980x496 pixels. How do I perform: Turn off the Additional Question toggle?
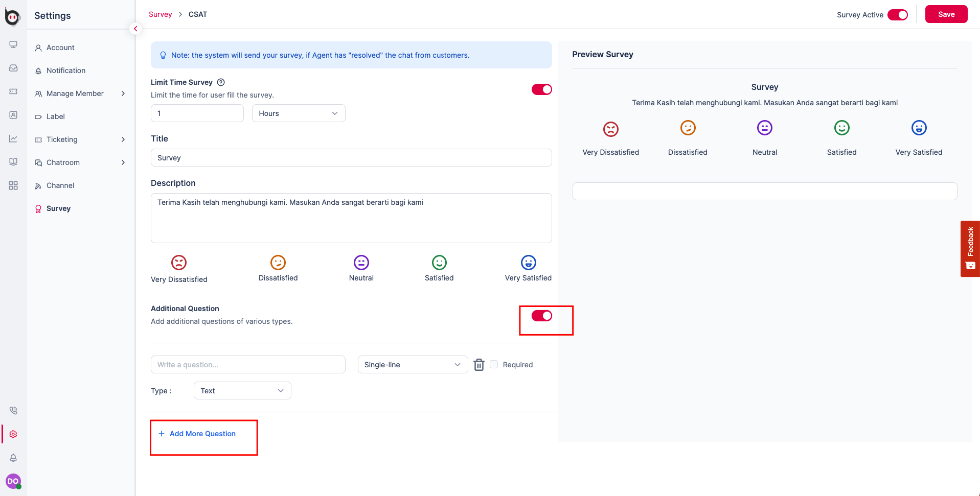coord(541,316)
